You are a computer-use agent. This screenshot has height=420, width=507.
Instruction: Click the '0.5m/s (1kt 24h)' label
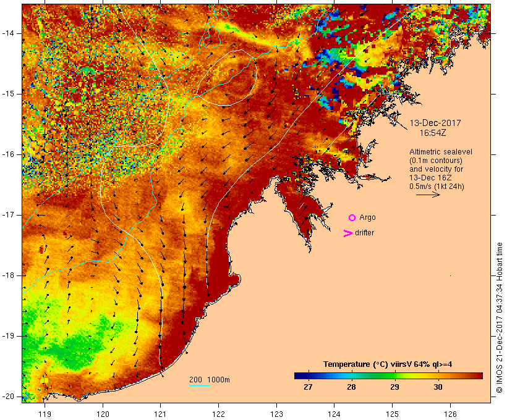437,187
